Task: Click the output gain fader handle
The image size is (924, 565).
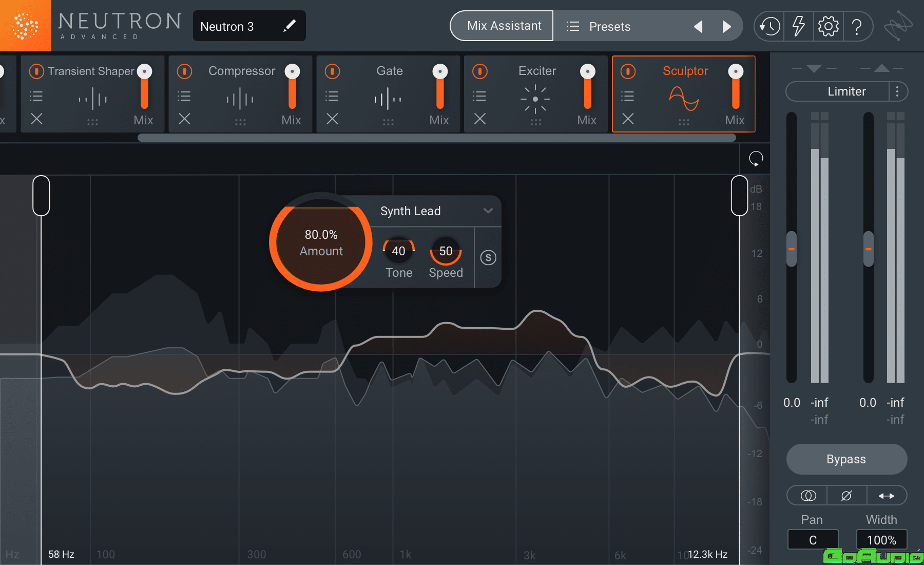Action: point(868,249)
